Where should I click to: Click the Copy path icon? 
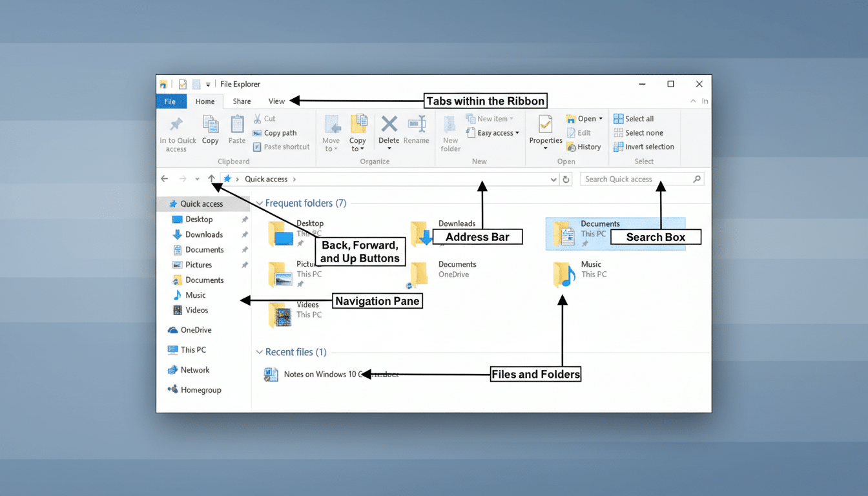coord(258,133)
